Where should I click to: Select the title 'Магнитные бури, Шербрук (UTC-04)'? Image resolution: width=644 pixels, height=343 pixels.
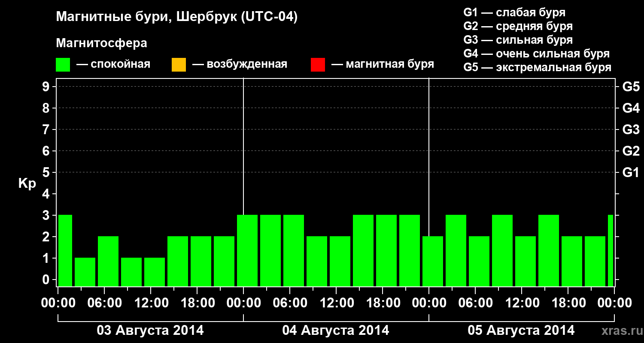tap(177, 17)
